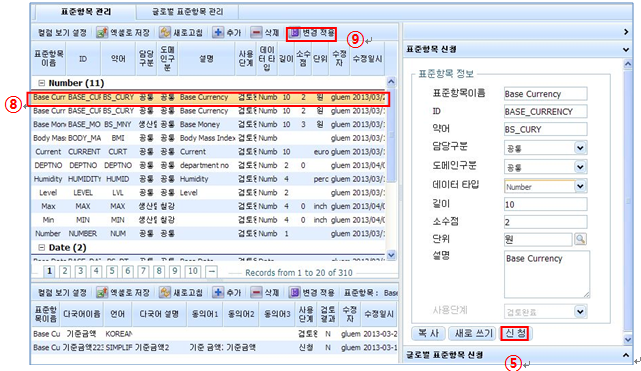Screen dimensions: 641x371
Task: Collapse the 표준항목 신청 panel
Action: [626, 49]
